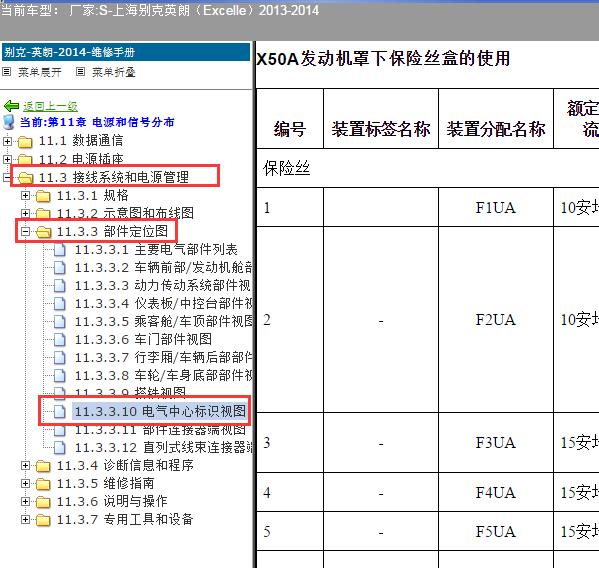Screen dimensions: 599x568
Task: Click page icon of 11.3.3.12 直列式线束连接器
Action: tap(60, 447)
